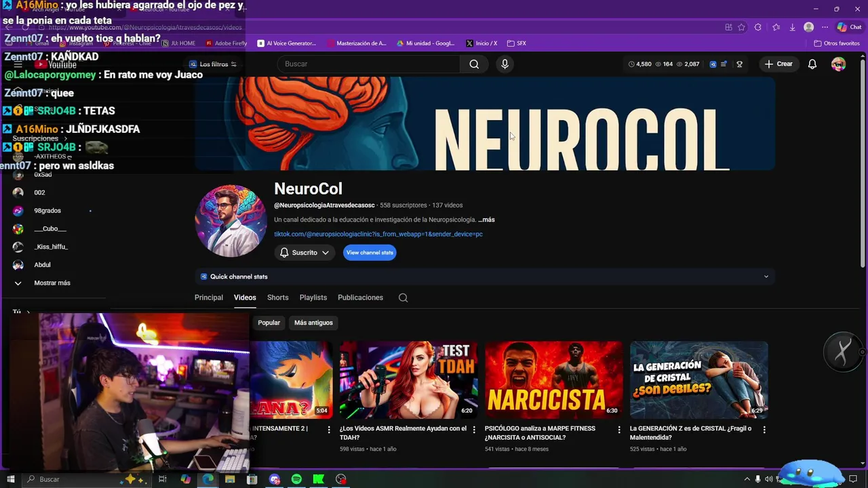
Task: Open NARCICISTA video thumbnail
Action: [553, 380]
